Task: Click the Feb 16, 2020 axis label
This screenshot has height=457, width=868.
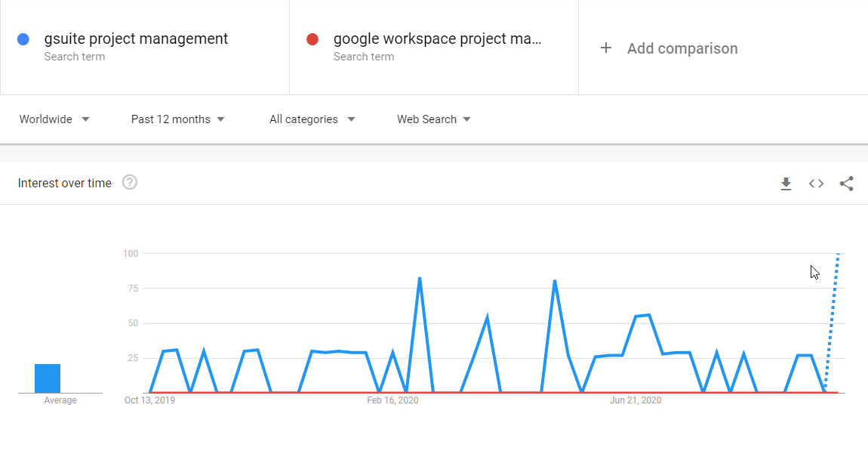Action: tap(392, 400)
